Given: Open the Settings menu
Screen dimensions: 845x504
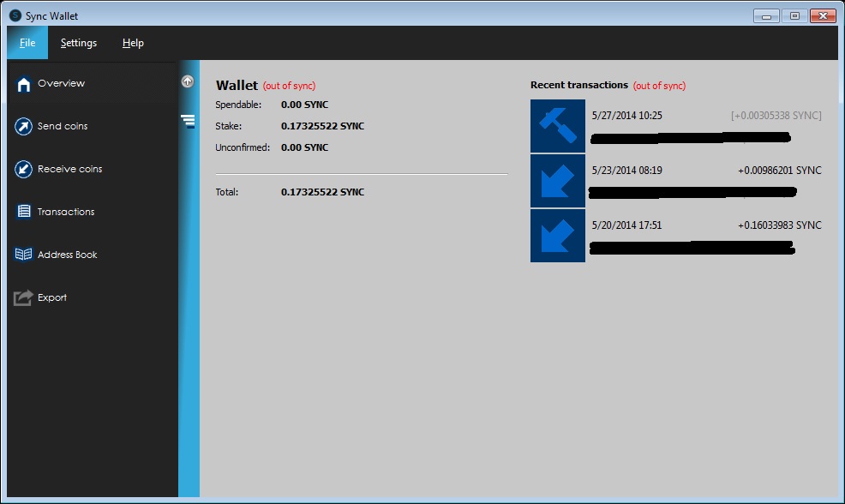Looking at the screenshot, I should (x=79, y=43).
